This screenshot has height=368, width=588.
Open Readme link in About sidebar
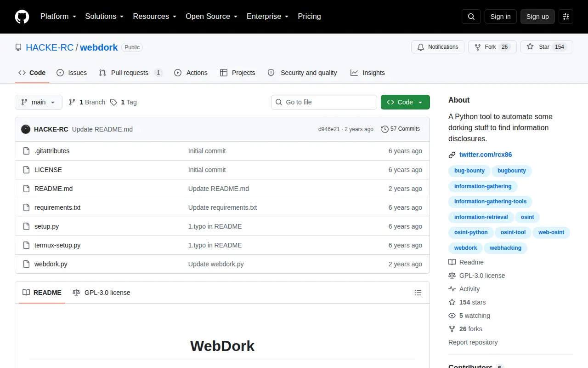click(466, 262)
